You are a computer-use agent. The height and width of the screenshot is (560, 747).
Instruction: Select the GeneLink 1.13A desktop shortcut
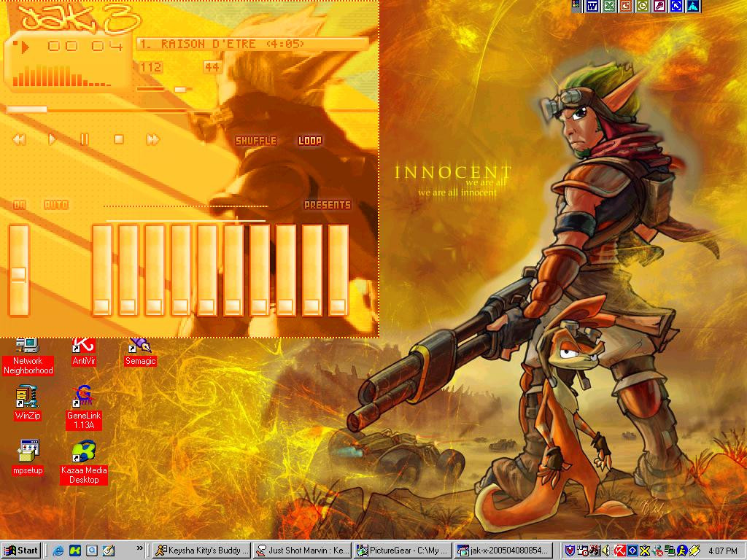[x=84, y=408]
